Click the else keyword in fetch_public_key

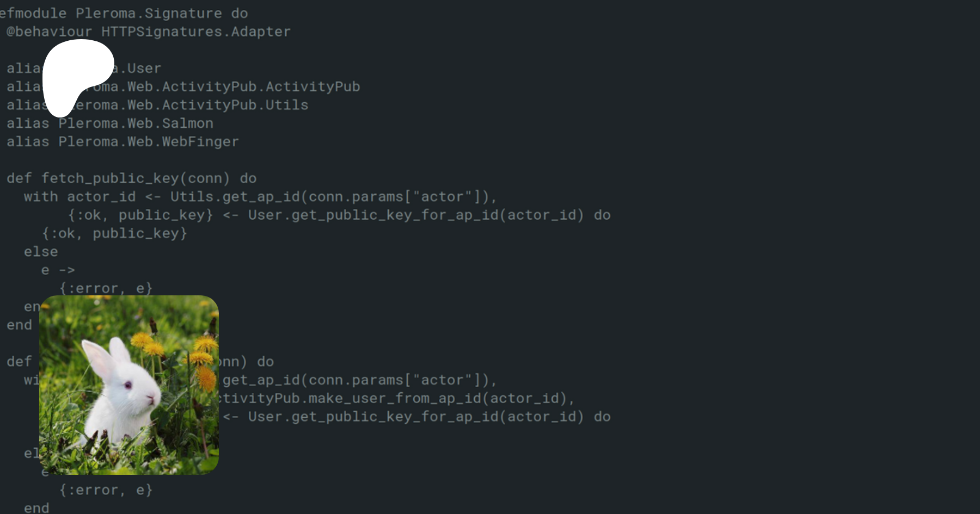pos(41,252)
